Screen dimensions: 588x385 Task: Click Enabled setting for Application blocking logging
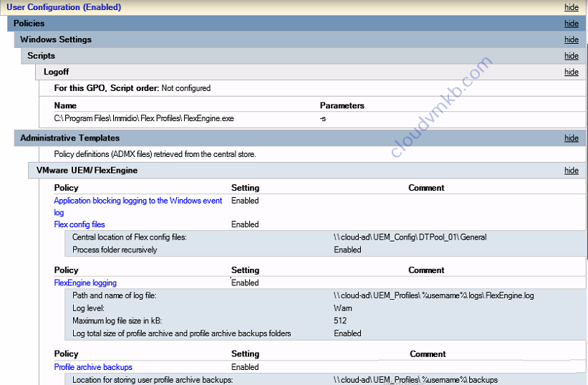(x=245, y=201)
